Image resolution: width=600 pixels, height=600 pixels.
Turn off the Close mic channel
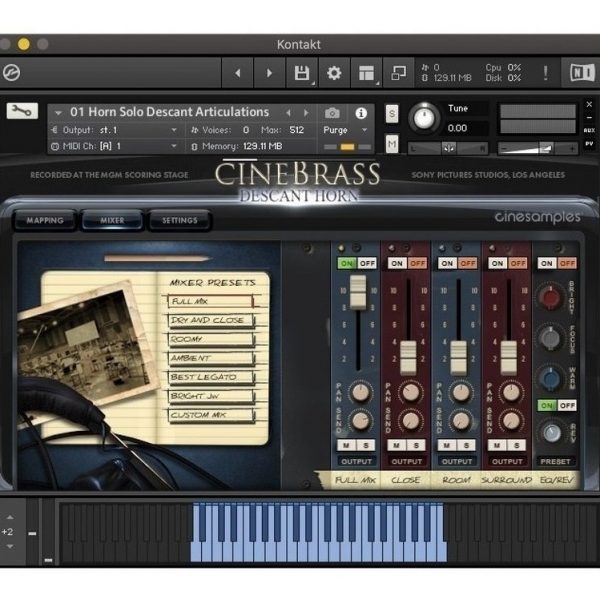pyautogui.click(x=417, y=263)
